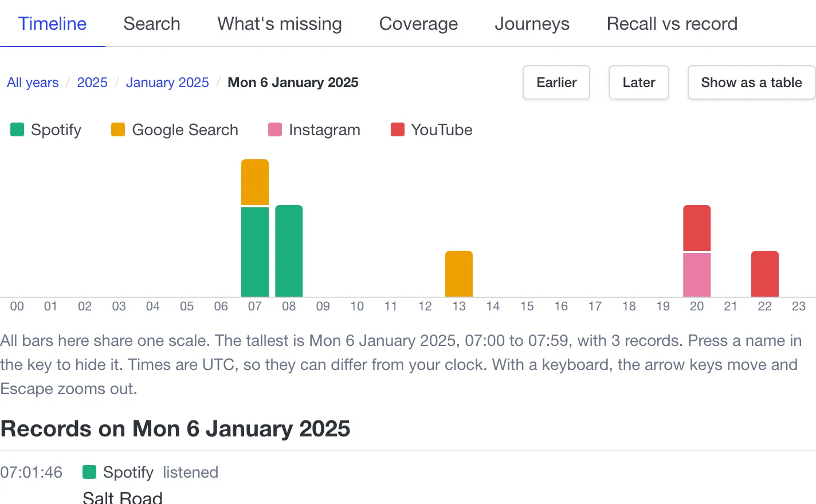Switch to the Search tab

152,23
